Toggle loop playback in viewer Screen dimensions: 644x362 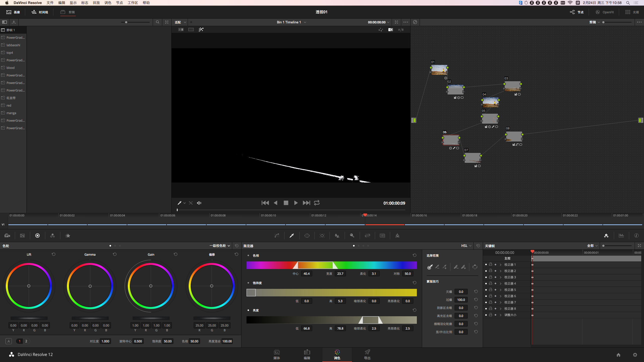tap(317, 203)
